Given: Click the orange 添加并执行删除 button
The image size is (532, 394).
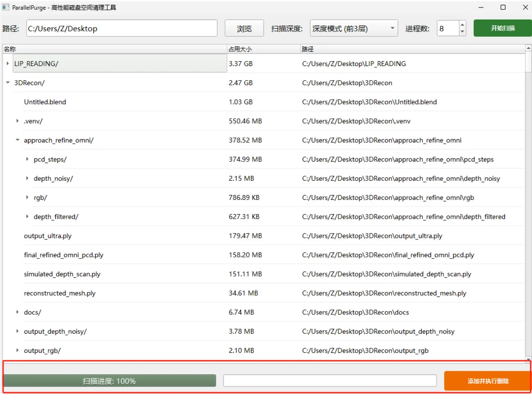Looking at the screenshot, I should click(488, 381).
